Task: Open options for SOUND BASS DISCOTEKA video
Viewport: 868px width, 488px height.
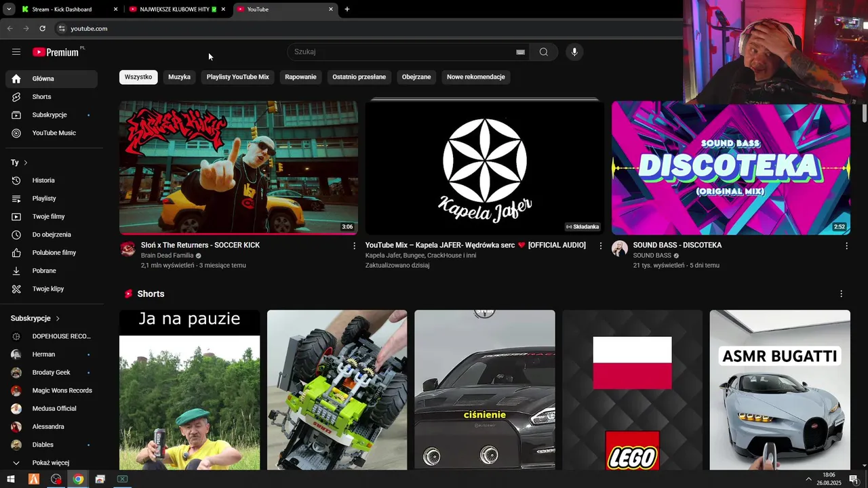Action: [846, 246]
